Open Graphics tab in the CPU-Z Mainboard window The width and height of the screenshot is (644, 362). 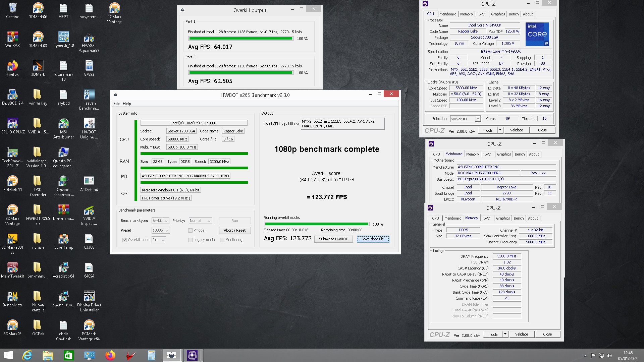(x=504, y=154)
